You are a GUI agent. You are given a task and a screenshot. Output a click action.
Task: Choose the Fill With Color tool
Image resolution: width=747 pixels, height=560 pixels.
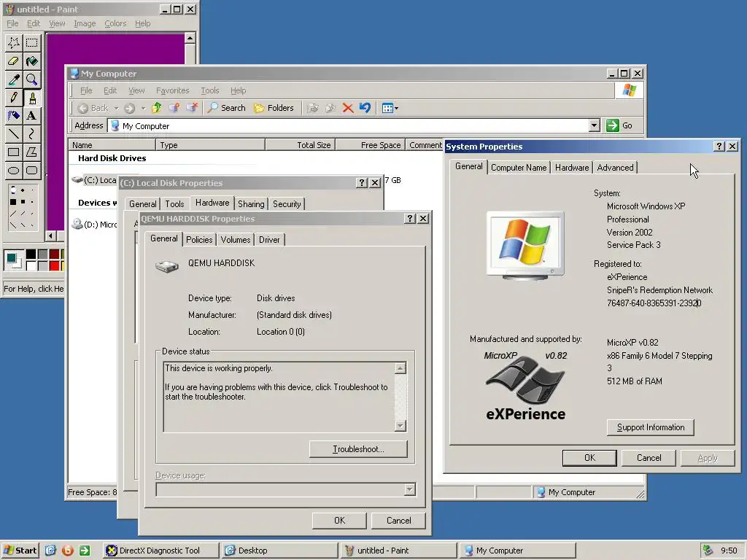(x=32, y=61)
